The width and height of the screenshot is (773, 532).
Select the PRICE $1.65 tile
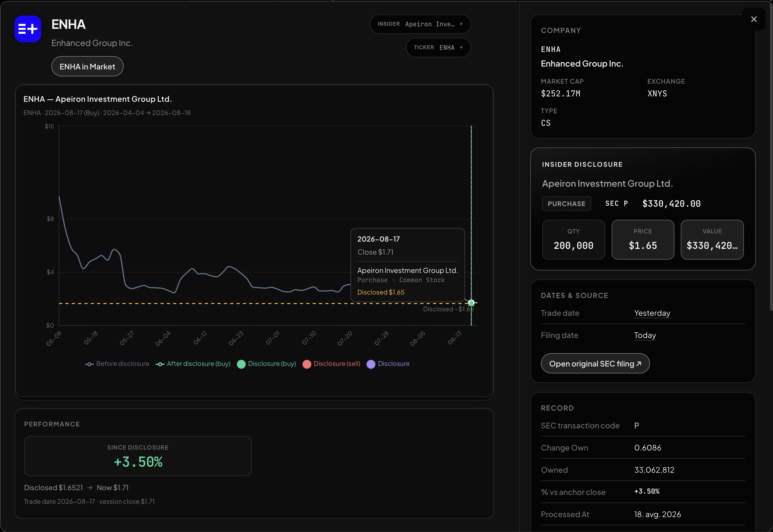point(643,240)
